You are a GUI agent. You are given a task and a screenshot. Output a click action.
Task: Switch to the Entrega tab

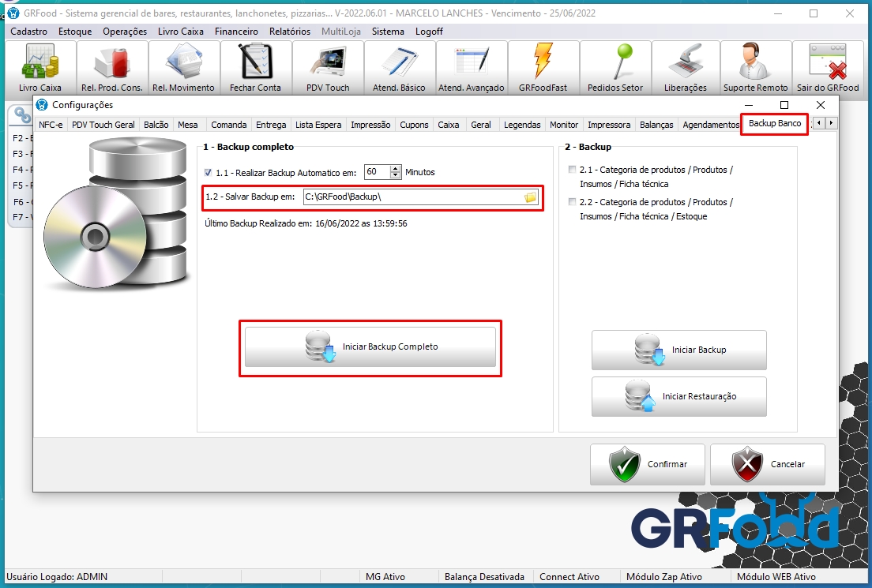click(271, 125)
